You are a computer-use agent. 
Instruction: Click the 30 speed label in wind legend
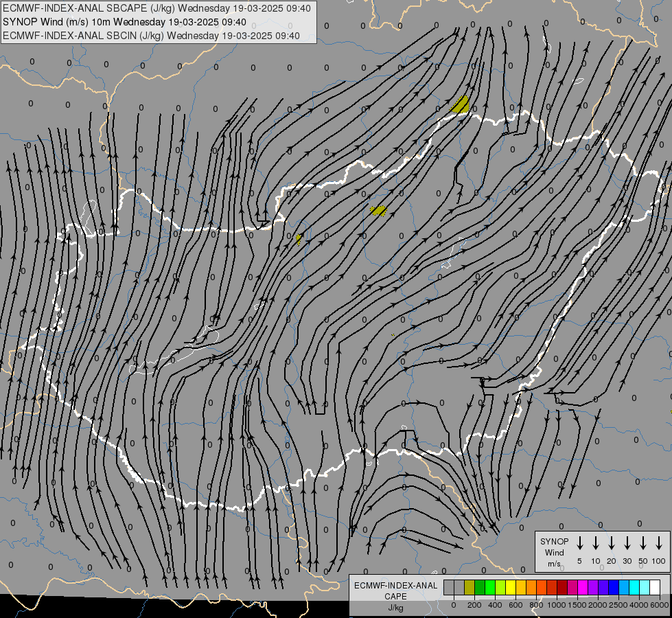click(x=627, y=561)
